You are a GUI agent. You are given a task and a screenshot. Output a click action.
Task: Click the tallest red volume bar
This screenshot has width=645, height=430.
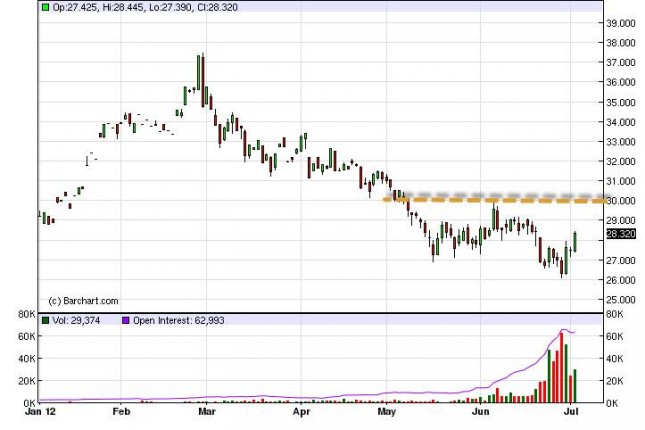561,367
